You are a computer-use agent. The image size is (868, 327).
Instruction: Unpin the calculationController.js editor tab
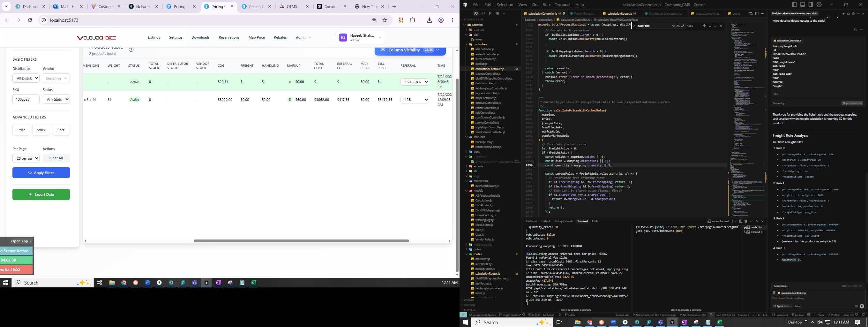[x=564, y=14]
